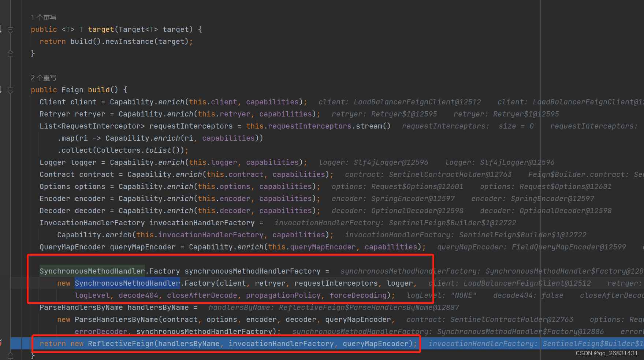Click debug value 'options: Request$Options@12601' first occurrence

(x=398, y=186)
